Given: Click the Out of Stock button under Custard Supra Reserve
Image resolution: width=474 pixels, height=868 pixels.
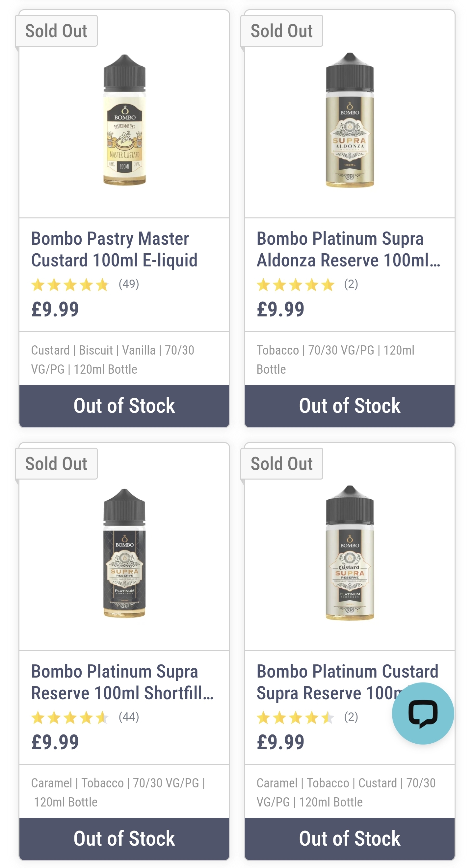Looking at the screenshot, I should pyautogui.click(x=350, y=839).
